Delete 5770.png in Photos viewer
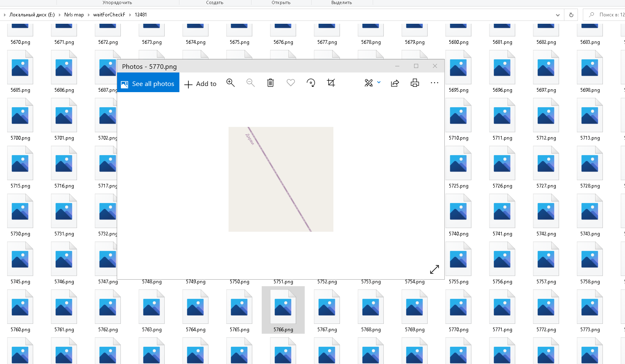Viewport: 625px width, 364px height. pos(270,83)
